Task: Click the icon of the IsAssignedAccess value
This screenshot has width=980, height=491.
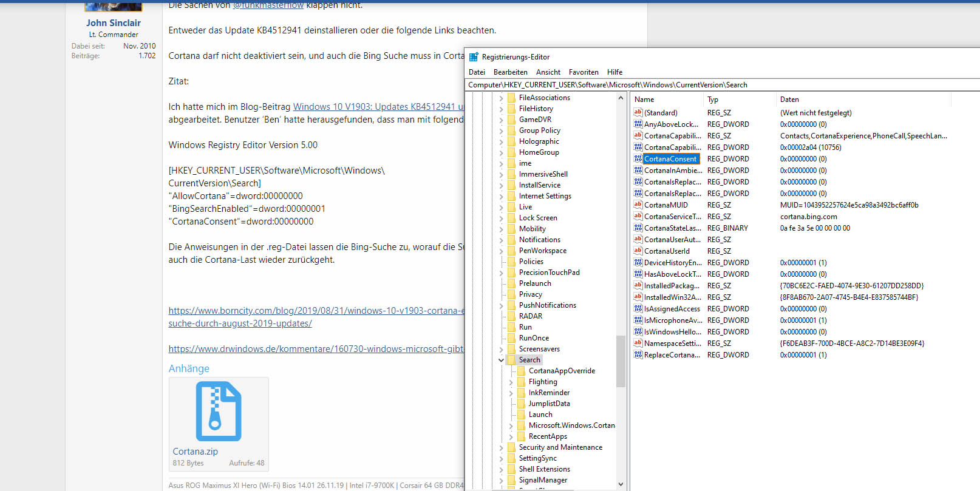Action: click(638, 308)
